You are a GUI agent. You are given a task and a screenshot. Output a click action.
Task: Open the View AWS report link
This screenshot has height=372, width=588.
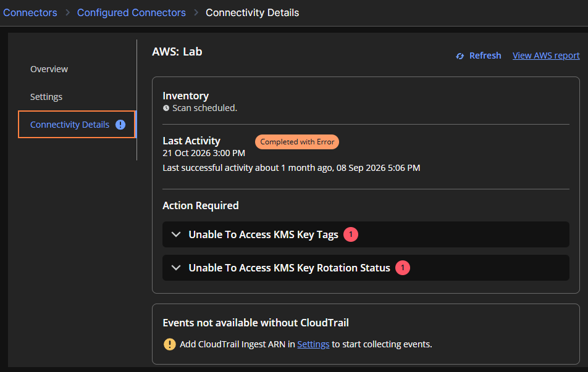(546, 56)
